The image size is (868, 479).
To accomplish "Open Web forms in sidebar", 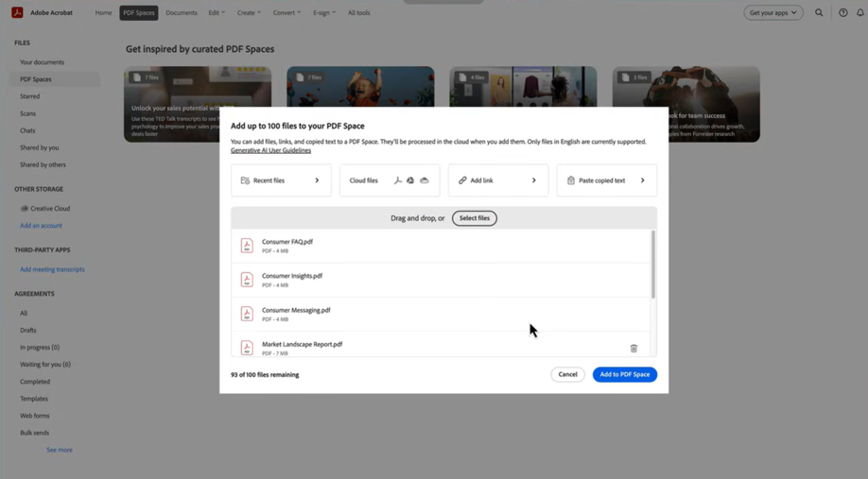I will 35,416.
